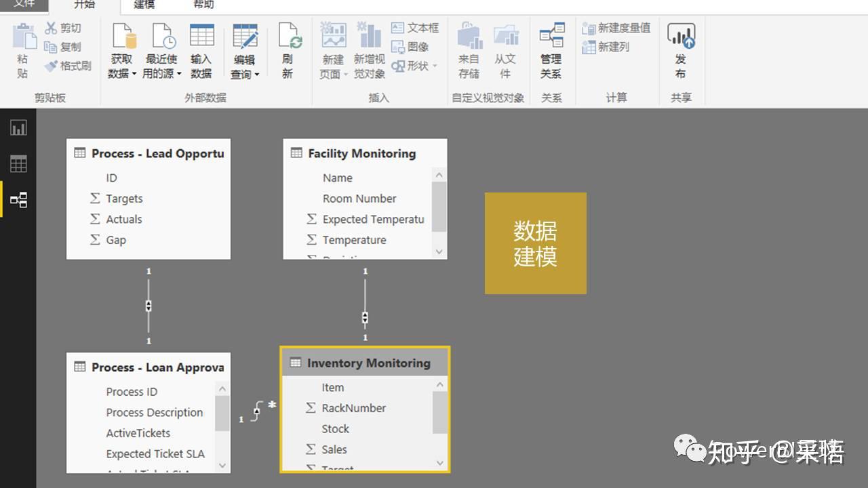
Task: Click scroll-down arrow in Process - Loan Approva table
Action: click(x=222, y=466)
